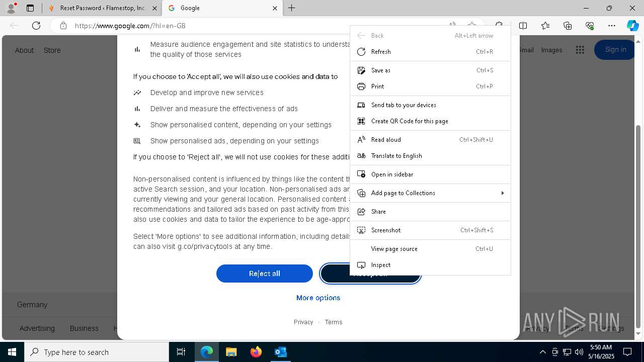Close the Google tab
The width and height of the screenshot is (644, 362).
pyautogui.click(x=275, y=8)
